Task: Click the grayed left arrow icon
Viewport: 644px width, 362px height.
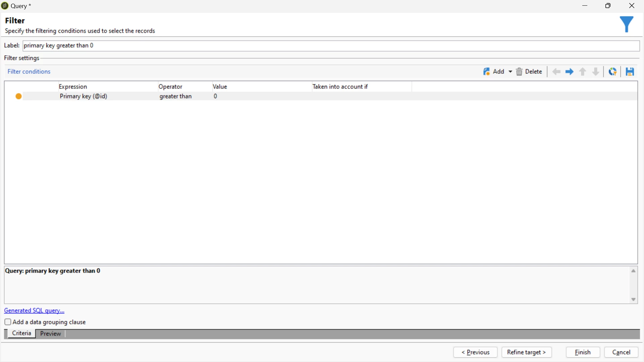Action: pos(556,72)
